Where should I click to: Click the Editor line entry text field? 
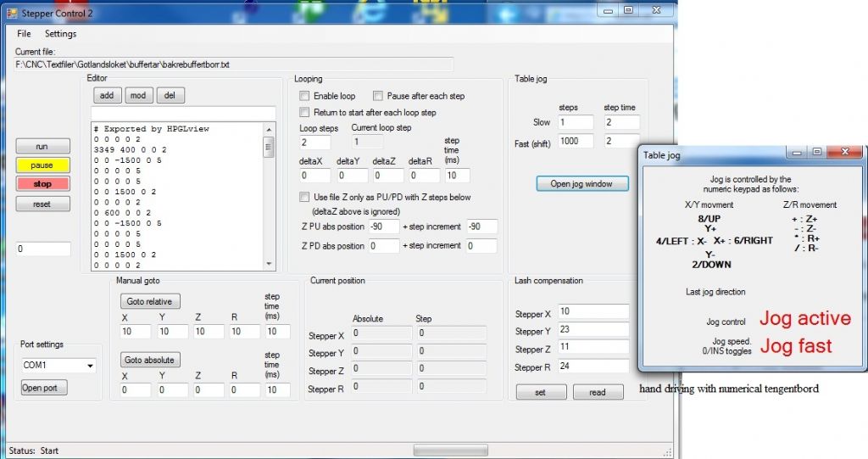(183, 114)
